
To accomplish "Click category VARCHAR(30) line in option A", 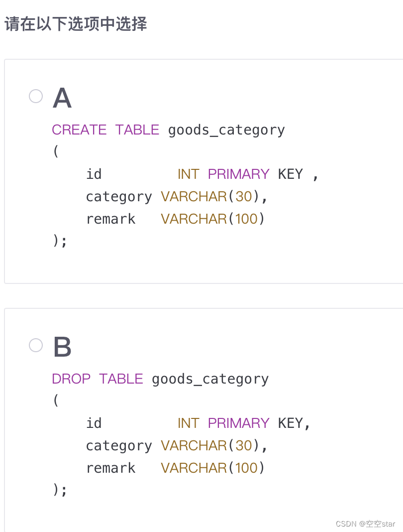I will click(x=177, y=197).
